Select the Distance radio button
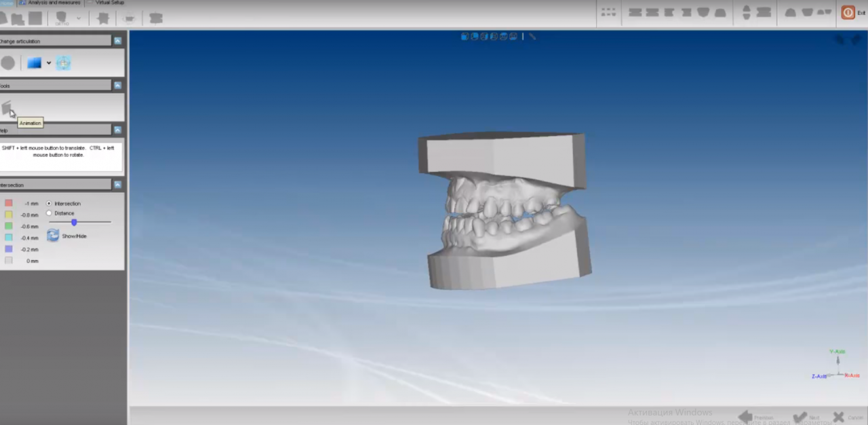The image size is (868, 425). pyautogui.click(x=49, y=213)
